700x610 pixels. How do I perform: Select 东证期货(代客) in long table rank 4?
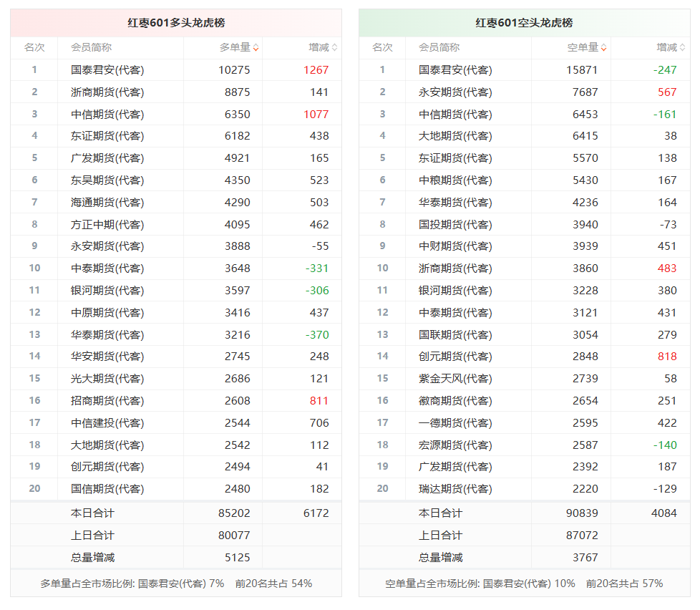107,136
